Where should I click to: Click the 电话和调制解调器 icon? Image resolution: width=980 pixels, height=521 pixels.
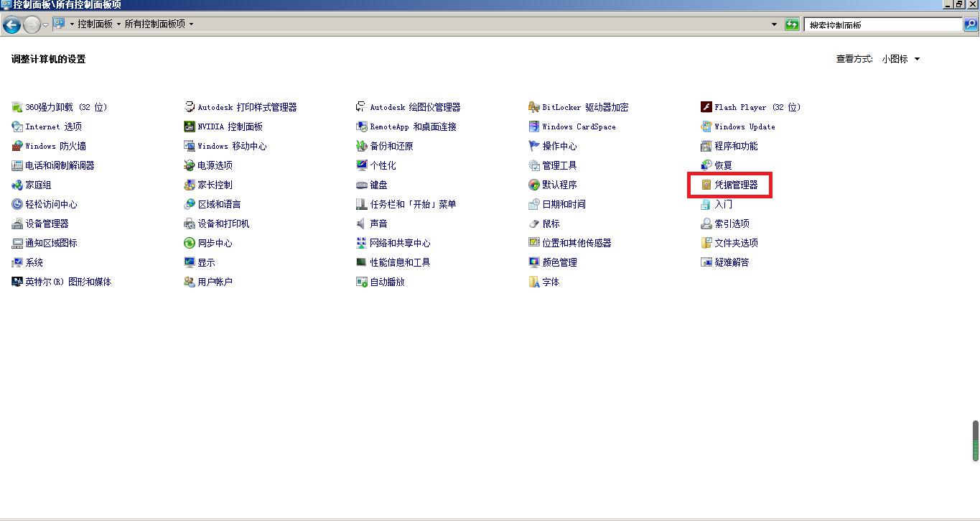coord(17,165)
